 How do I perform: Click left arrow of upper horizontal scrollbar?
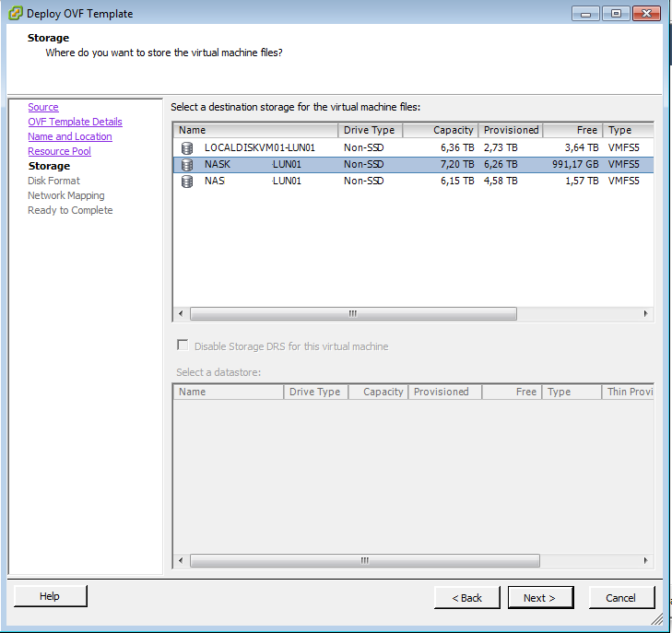(x=181, y=313)
